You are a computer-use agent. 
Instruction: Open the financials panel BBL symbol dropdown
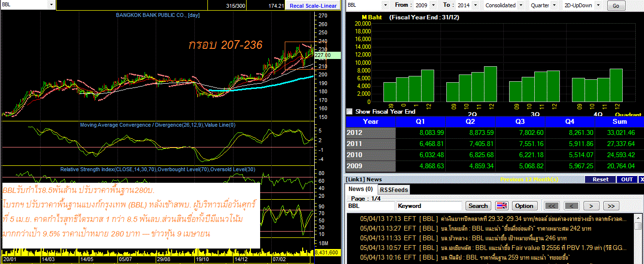pyautogui.click(x=385, y=5)
